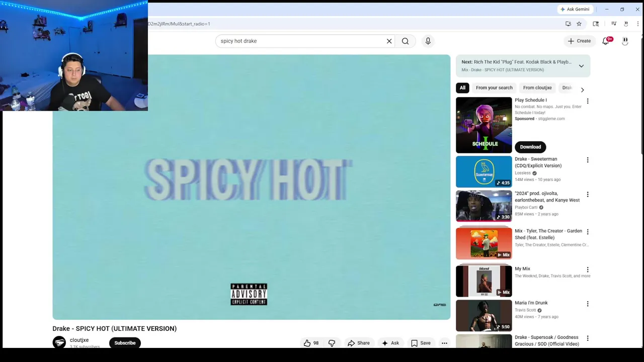
Task: Click the stiggleme.com sponsored link
Action: point(551,119)
